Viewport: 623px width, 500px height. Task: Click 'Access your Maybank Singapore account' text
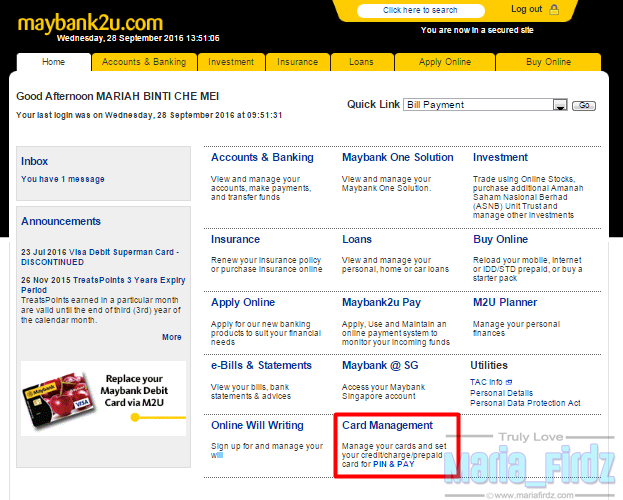pyautogui.click(x=383, y=391)
